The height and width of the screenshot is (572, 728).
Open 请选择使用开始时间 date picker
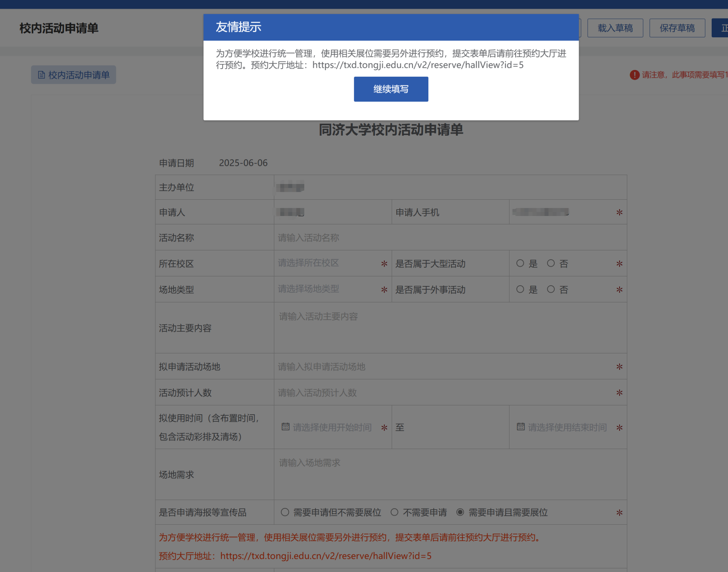[x=332, y=427]
